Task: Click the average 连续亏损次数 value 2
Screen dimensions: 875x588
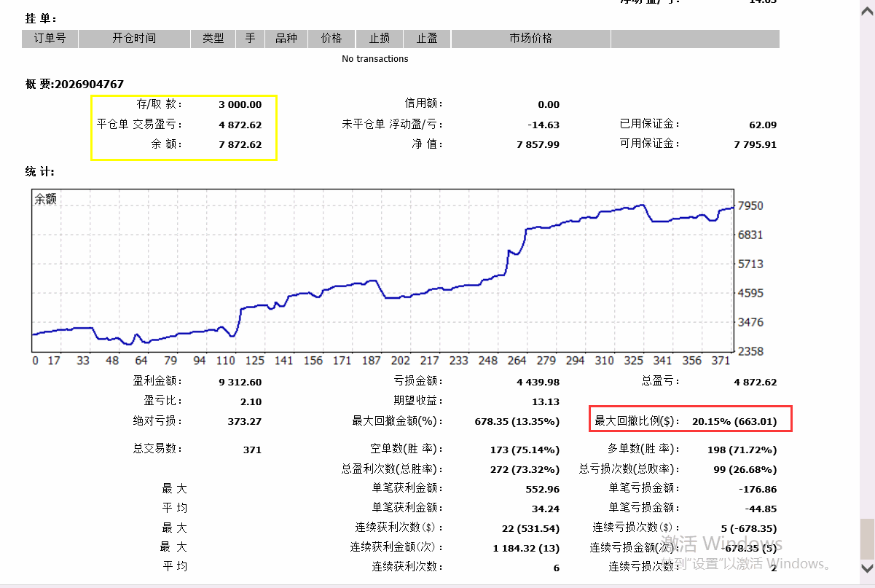Action: [774, 568]
